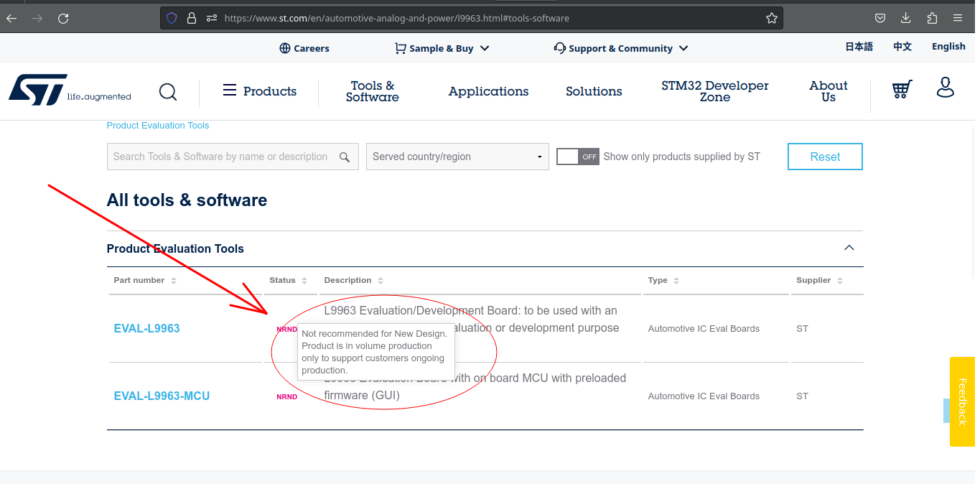Enable 'Show only products supplied by ST' switch
This screenshot has height=484, width=980.
click(x=577, y=156)
